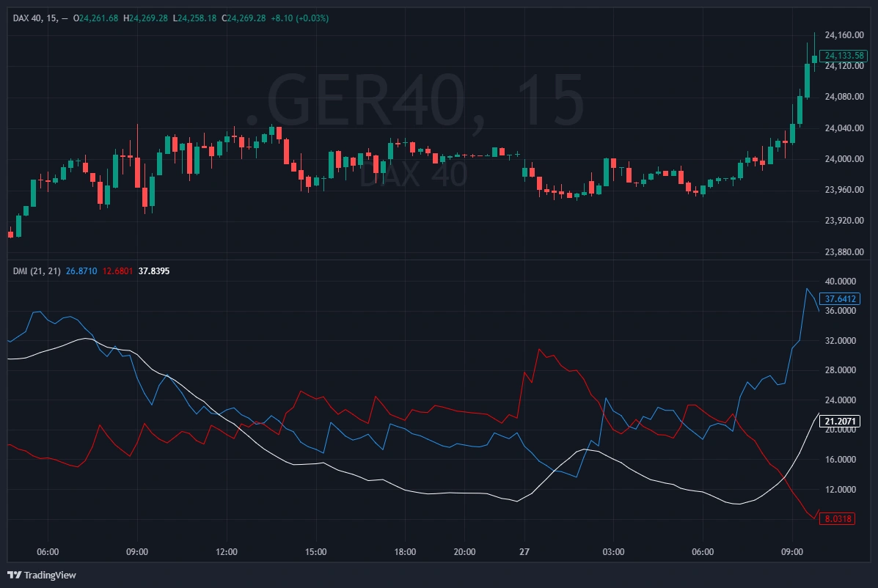Click the blue DMI value 26.8710

click(81, 271)
